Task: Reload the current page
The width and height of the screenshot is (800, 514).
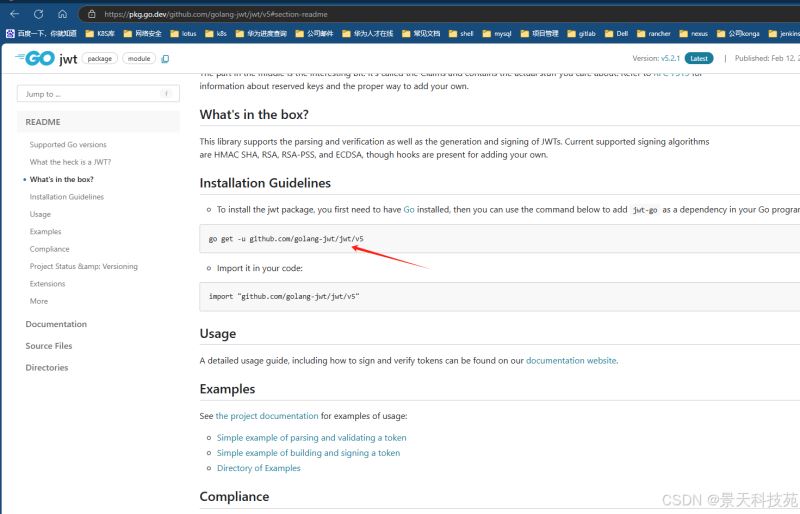Action: point(38,14)
